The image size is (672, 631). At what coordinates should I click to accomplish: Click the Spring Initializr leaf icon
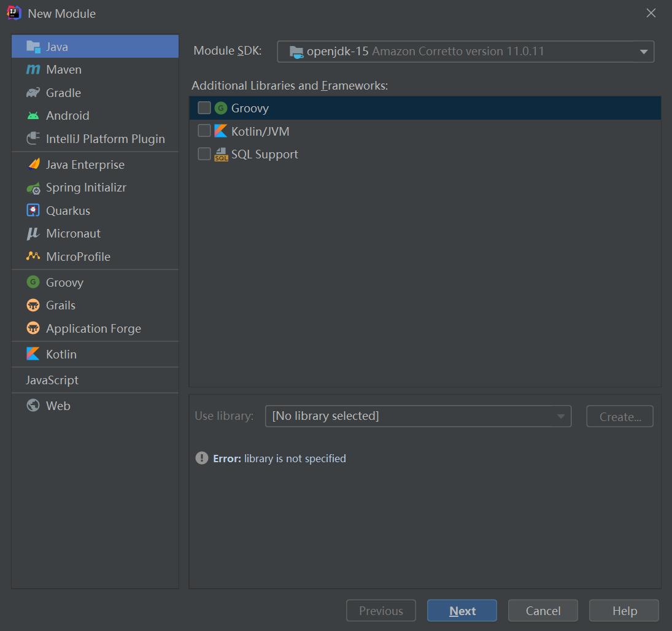(33, 188)
